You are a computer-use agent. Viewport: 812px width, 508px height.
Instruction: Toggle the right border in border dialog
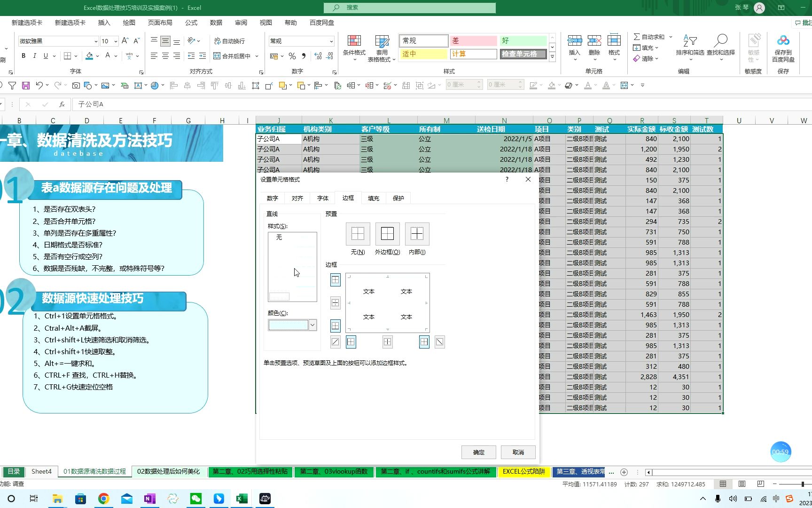(x=424, y=342)
